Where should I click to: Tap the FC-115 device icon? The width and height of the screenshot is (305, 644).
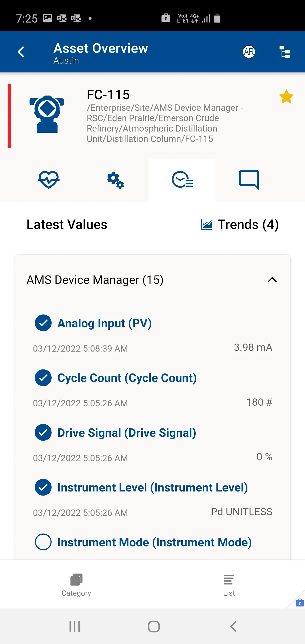tap(47, 114)
